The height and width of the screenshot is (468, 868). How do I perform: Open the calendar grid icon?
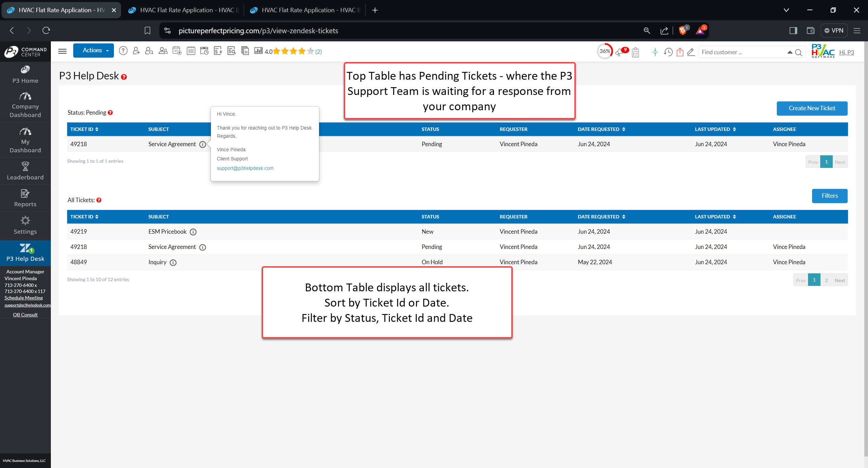(191, 51)
